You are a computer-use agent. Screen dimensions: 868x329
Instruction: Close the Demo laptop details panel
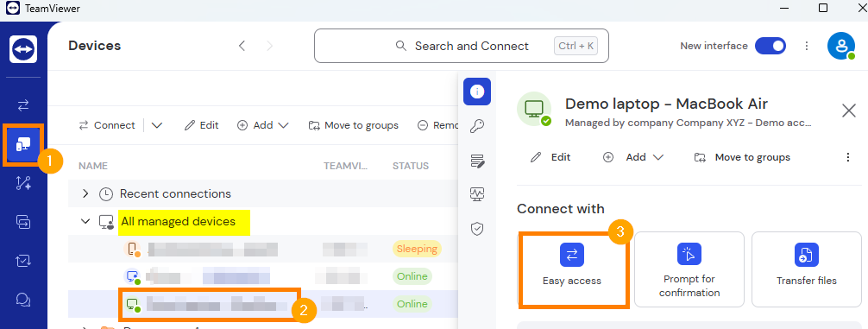[x=849, y=111]
